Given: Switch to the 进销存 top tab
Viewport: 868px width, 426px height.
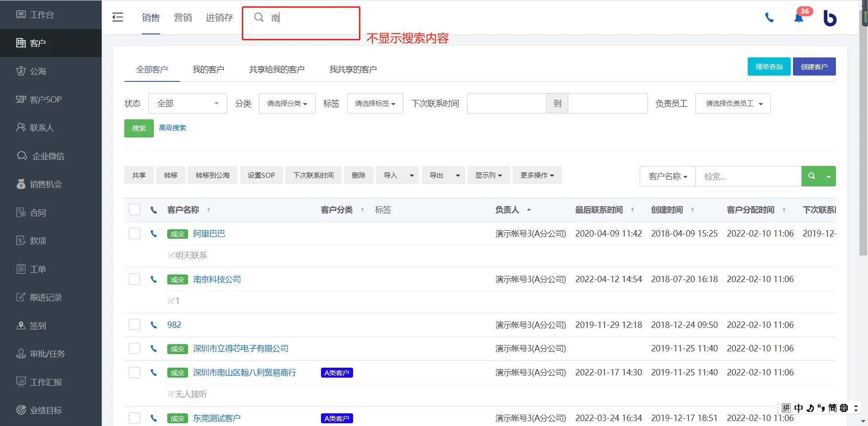Looking at the screenshot, I should (x=219, y=18).
